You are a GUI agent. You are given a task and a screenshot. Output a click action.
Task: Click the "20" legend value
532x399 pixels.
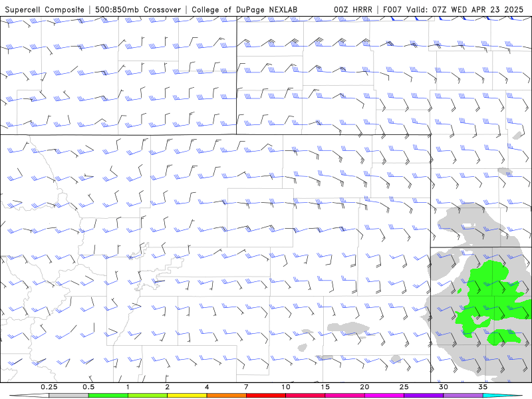(364, 387)
